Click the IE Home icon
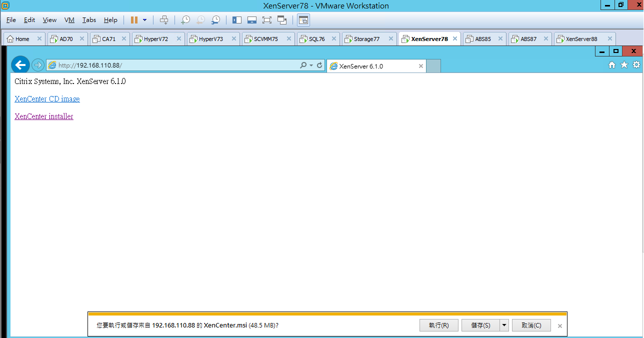Viewport: 644px width, 338px height. point(612,65)
